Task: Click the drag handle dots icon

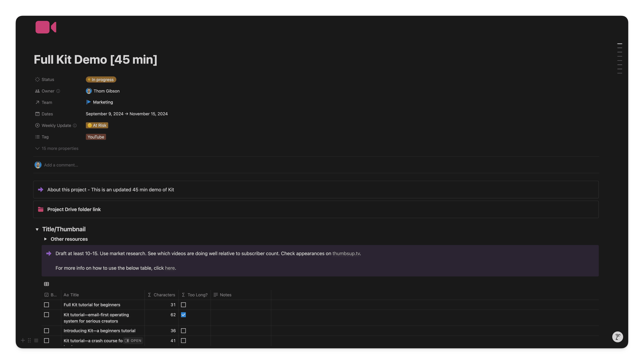Action: click(x=29, y=340)
